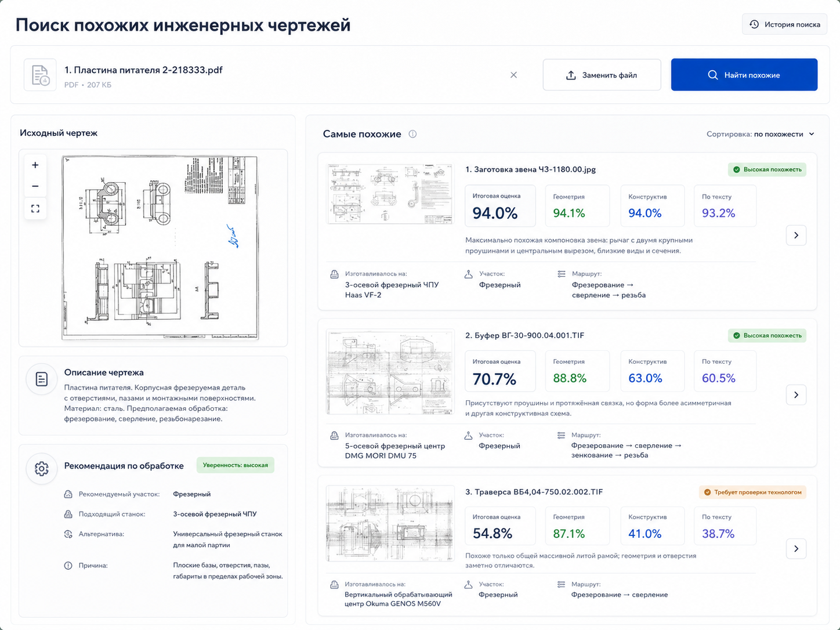The height and width of the screenshot is (630, 840).
Task: Click machine icon beside Haas VF-2 entry
Action: tap(334, 274)
